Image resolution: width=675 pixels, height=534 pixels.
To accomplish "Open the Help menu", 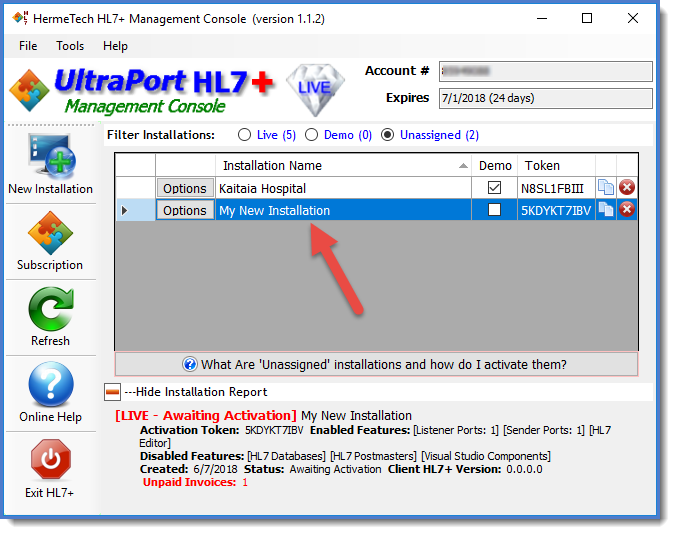I will (115, 46).
